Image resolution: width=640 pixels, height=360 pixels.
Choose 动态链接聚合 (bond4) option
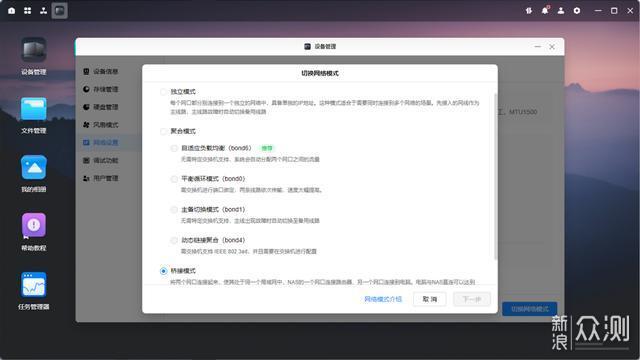pyautogui.click(x=174, y=240)
